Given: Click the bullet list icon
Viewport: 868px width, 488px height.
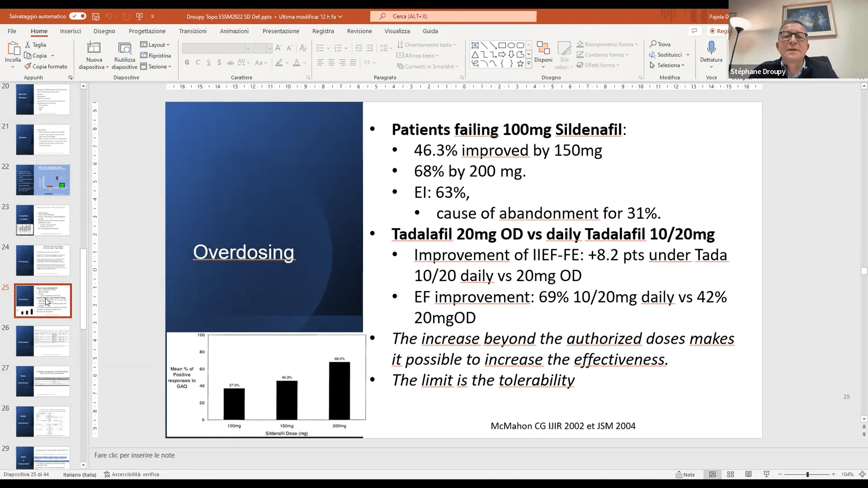Looking at the screenshot, I should 320,48.
